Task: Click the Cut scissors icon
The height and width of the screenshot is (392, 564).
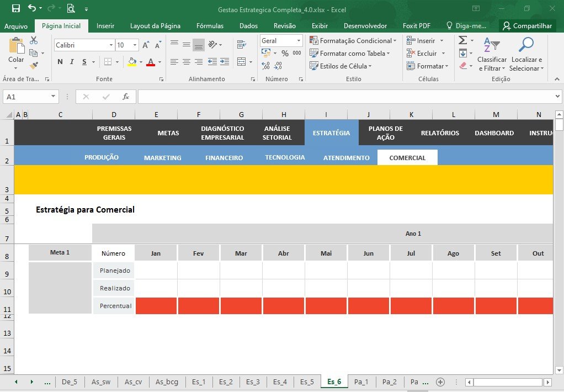Action: 34,40
